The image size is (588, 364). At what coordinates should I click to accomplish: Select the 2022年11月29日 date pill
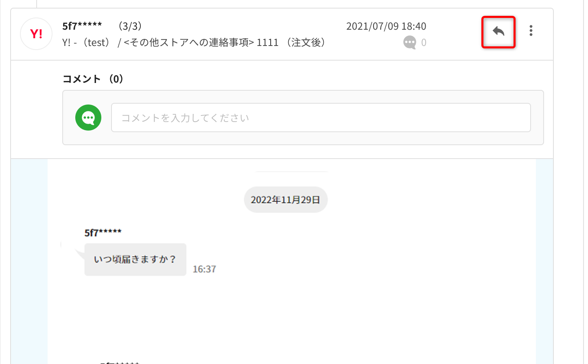tap(286, 200)
